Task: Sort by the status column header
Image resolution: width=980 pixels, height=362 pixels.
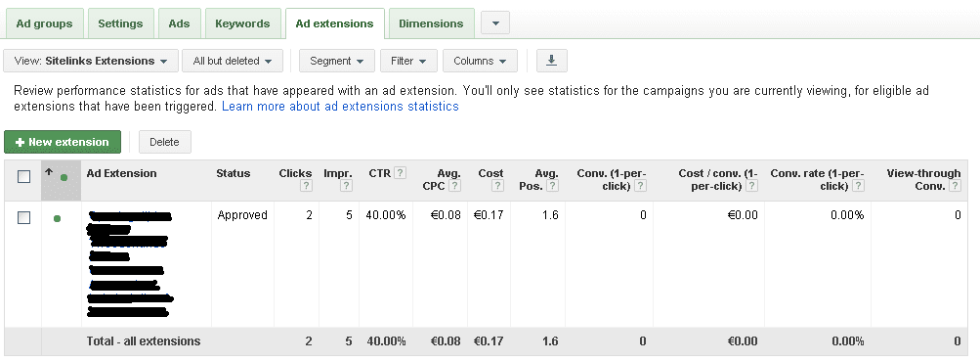Action: 234,173
